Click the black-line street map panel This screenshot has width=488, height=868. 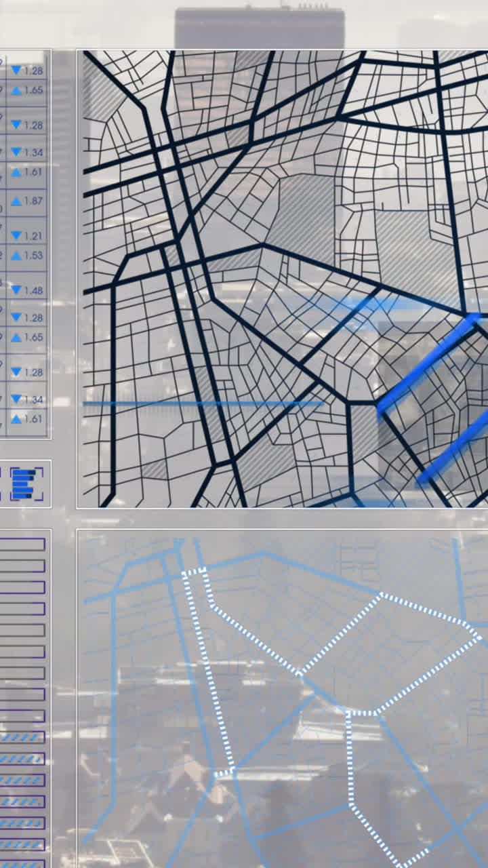(x=282, y=279)
